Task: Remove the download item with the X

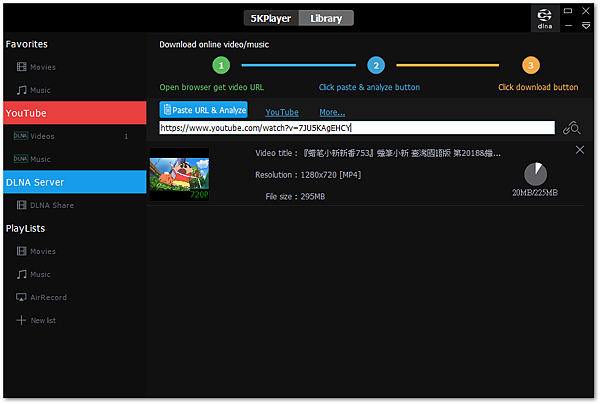Action: click(580, 150)
